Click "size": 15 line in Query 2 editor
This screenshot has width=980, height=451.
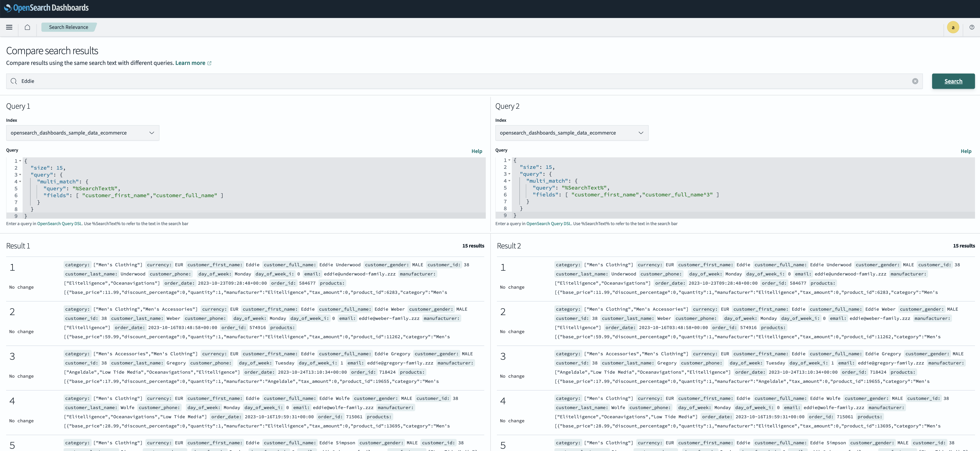[x=537, y=167]
